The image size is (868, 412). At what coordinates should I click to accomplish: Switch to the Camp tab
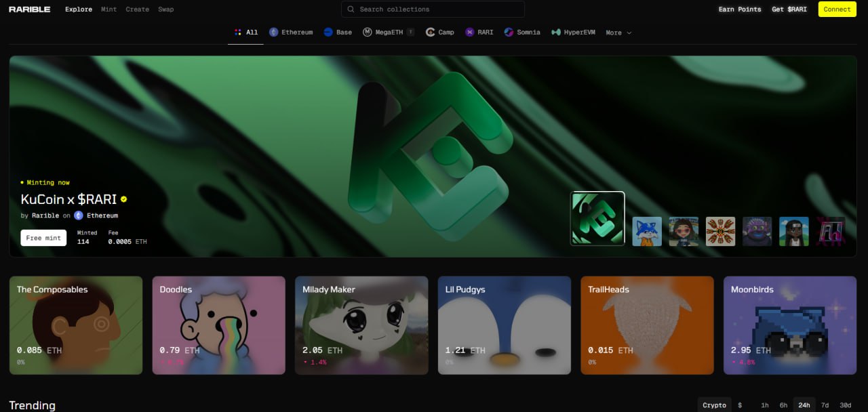tap(440, 33)
